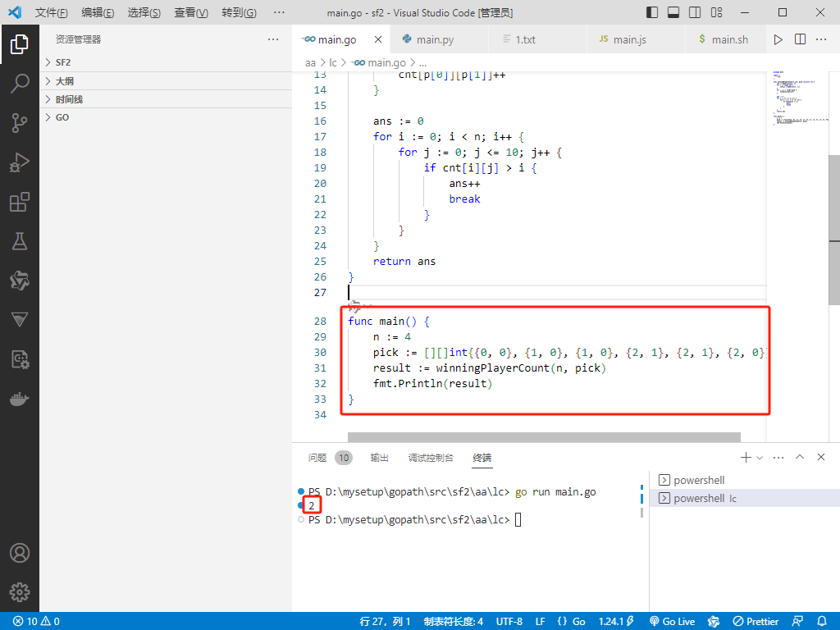Open the 选择(S) menu
This screenshot has width=840, height=630.
(144, 12)
